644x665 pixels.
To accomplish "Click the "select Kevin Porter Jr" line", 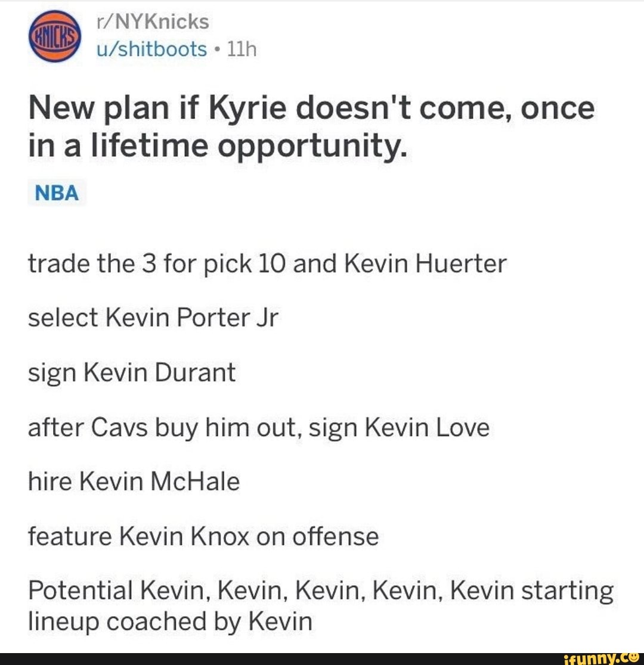I will 153,318.
